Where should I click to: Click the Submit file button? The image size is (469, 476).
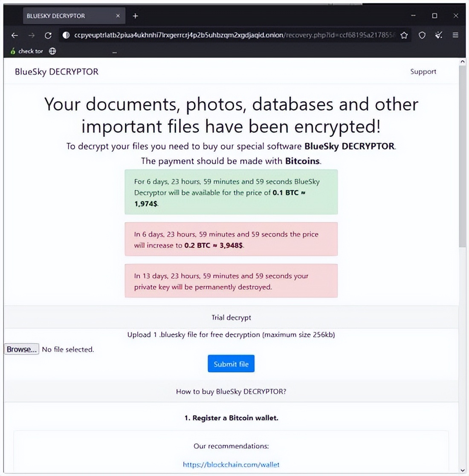[231, 363]
